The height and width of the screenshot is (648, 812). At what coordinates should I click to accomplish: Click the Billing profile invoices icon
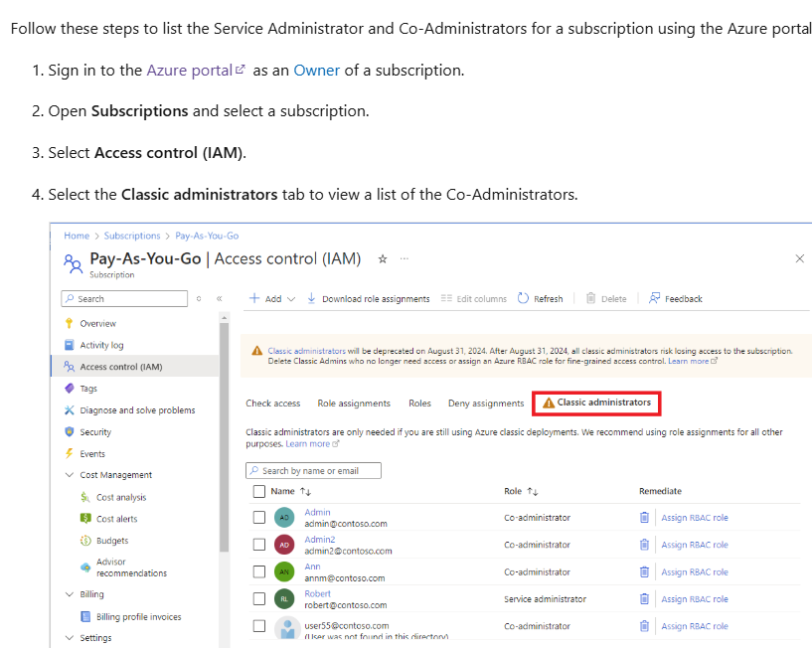click(85, 616)
